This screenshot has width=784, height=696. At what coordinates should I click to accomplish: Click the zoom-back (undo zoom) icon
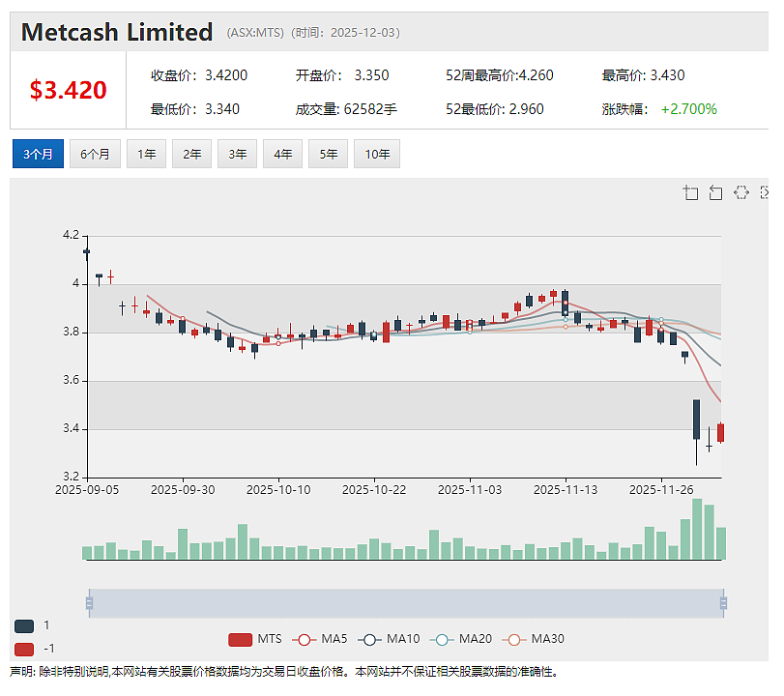tap(716, 192)
